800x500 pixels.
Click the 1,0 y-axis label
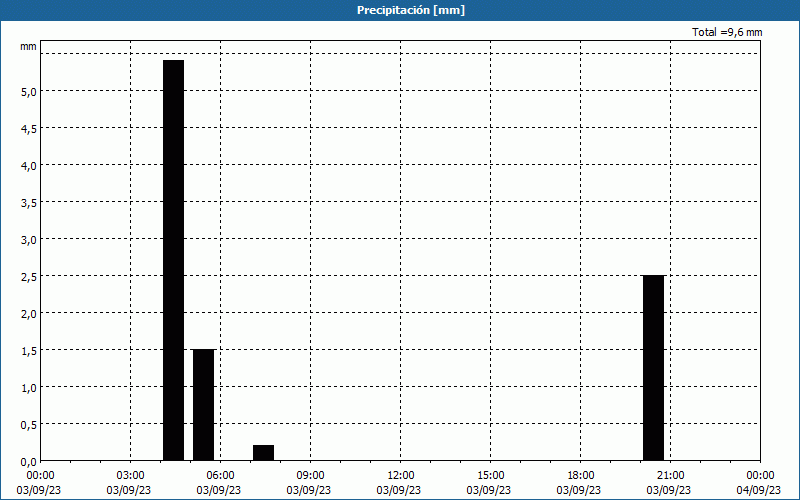29,388
